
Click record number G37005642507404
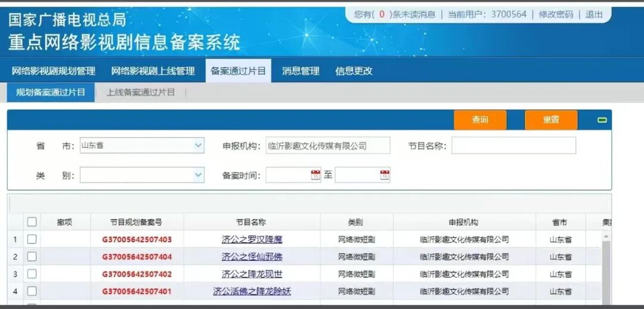click(x=137, y=257)
